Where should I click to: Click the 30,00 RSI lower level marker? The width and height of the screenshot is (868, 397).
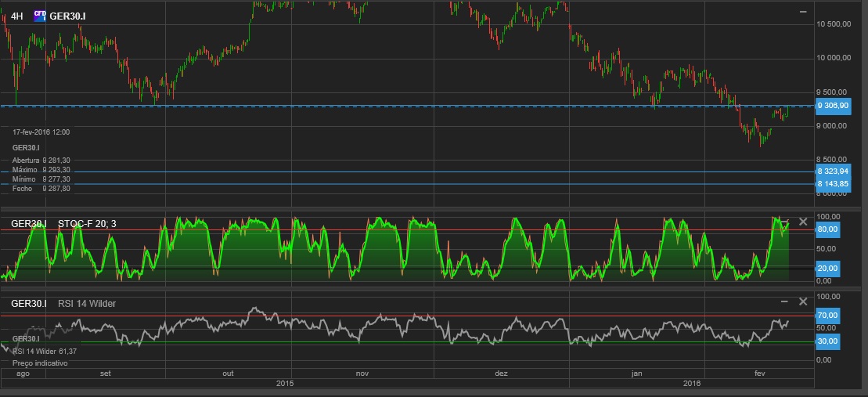(827, 341)
